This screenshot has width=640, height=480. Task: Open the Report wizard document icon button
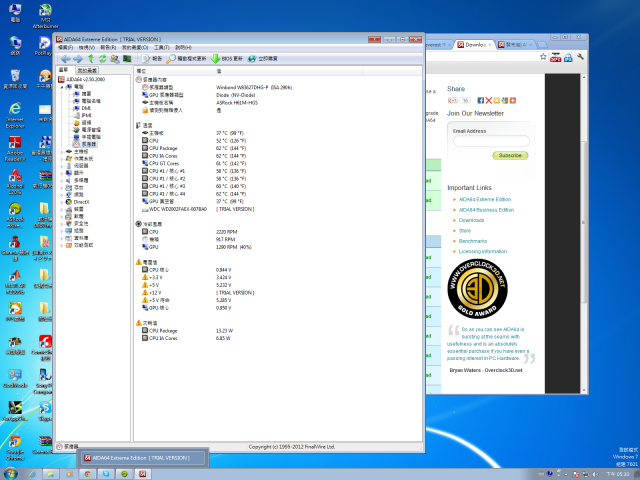pyautogui.click(x=152, y=59)
